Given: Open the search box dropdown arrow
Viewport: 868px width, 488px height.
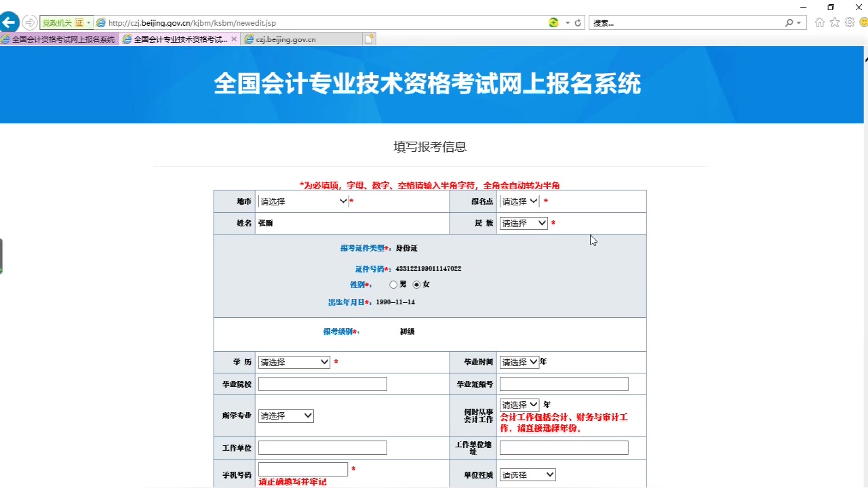Looking at the screenshot, I should point(799,23).
